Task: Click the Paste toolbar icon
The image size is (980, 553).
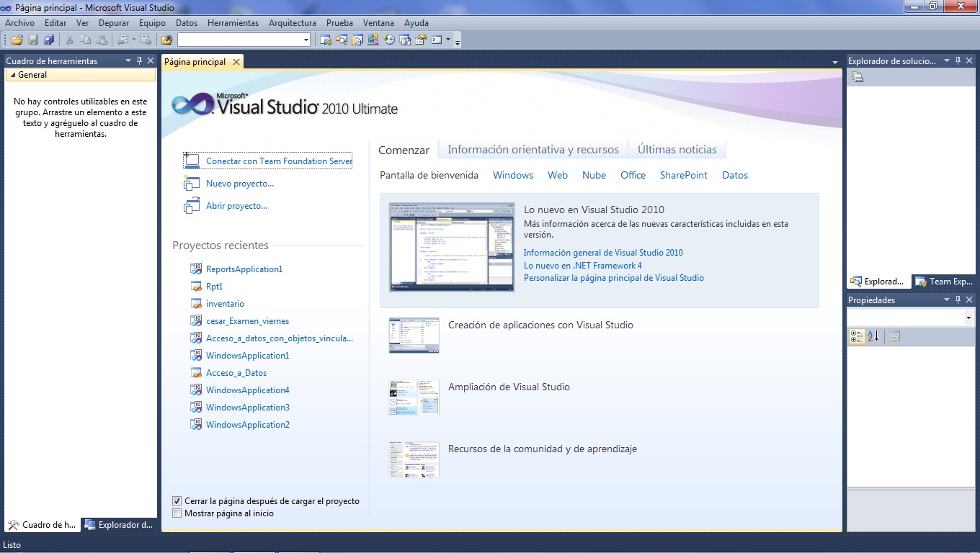Action: click(101, 40)
